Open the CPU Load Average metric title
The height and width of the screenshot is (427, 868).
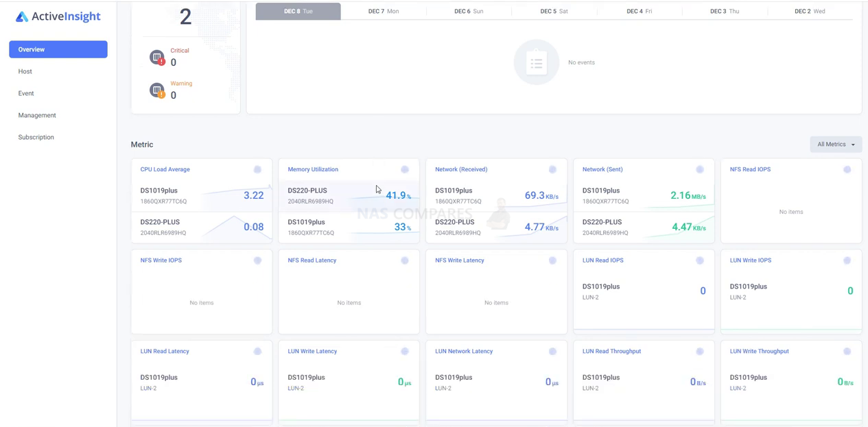click(x=165, y=169)
